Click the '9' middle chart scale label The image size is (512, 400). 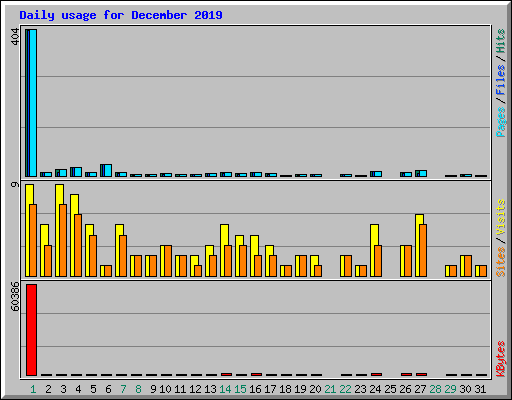15,184
